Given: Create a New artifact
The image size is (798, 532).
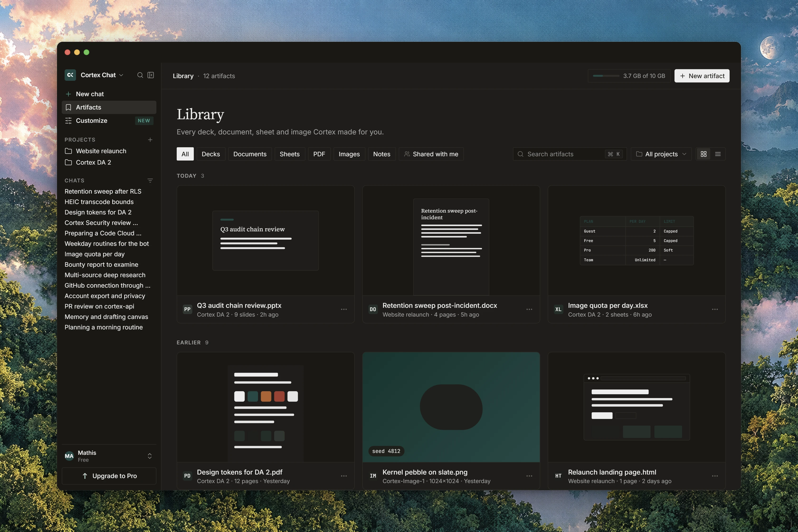Looking at the screenshot, I should pos(702,76).
